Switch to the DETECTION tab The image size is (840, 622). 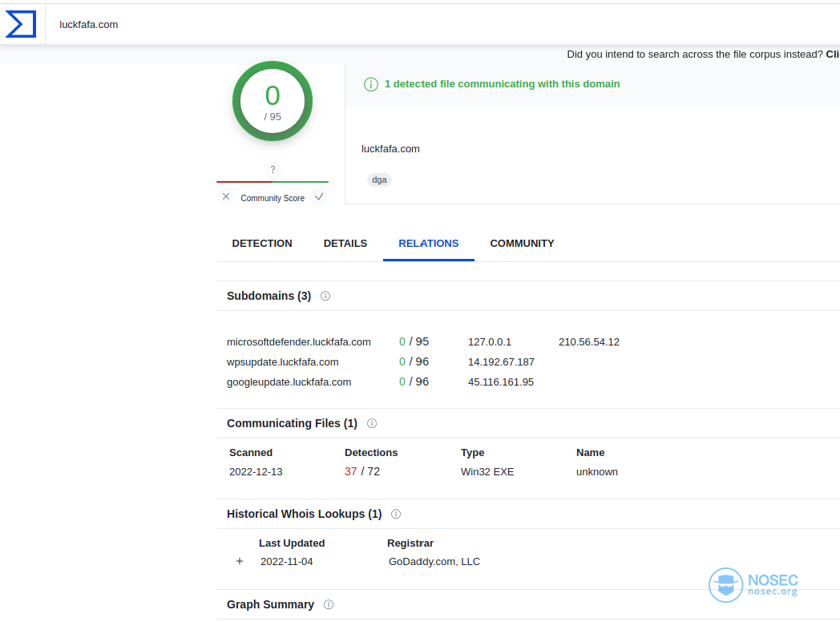[x=262, y=243]
